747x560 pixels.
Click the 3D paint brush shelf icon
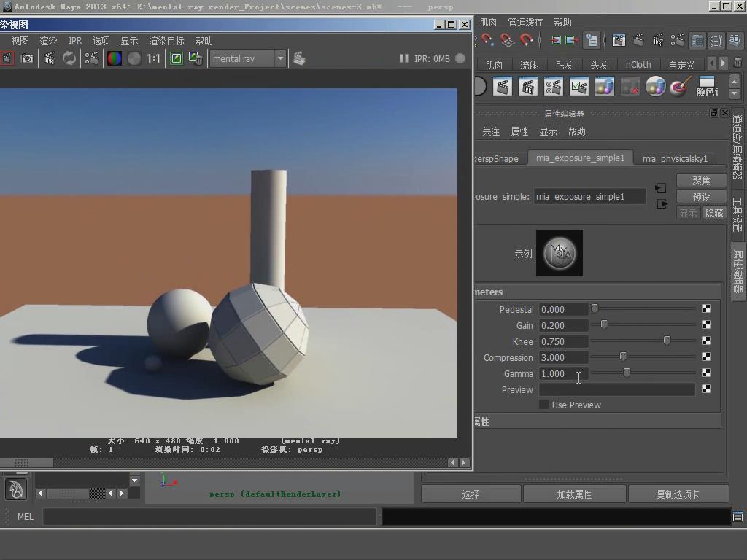point(681,87)
